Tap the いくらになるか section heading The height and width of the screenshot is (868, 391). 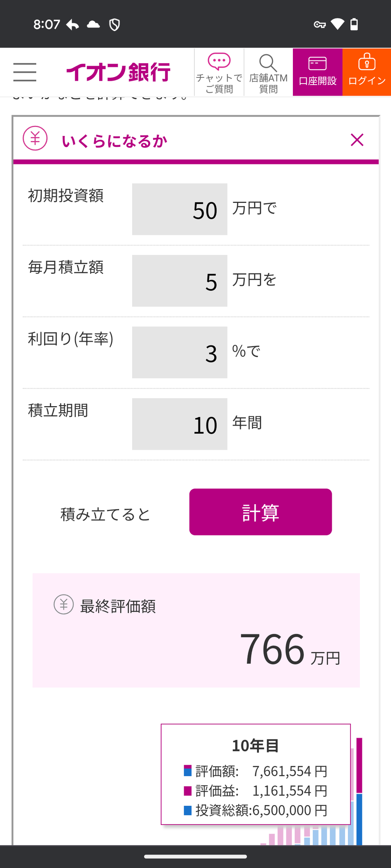pos(115,141)
